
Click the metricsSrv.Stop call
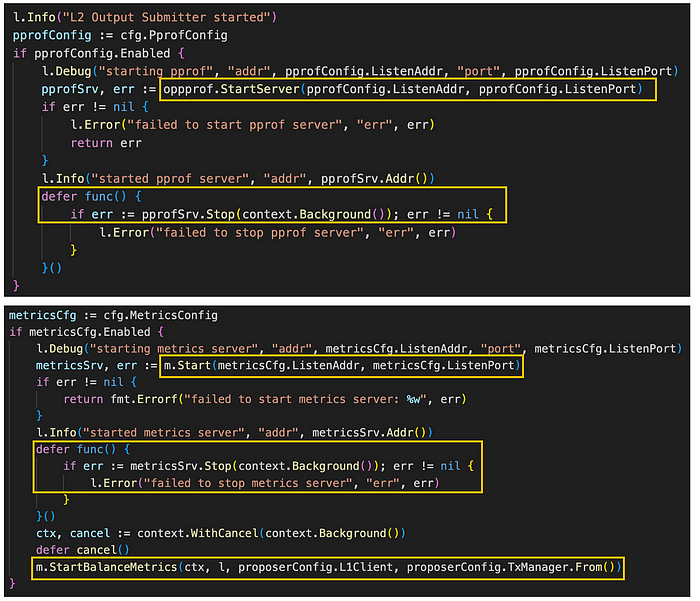point(254,466)
